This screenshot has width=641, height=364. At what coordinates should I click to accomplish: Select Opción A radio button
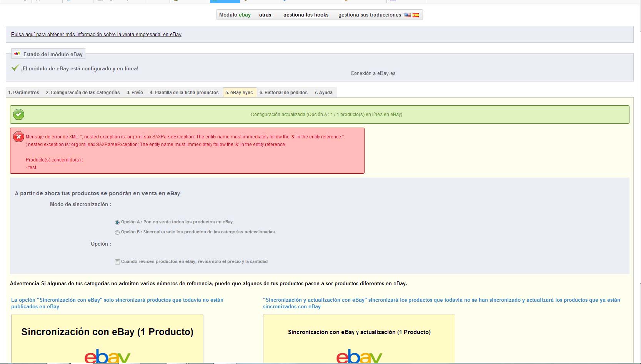[117, 222]
